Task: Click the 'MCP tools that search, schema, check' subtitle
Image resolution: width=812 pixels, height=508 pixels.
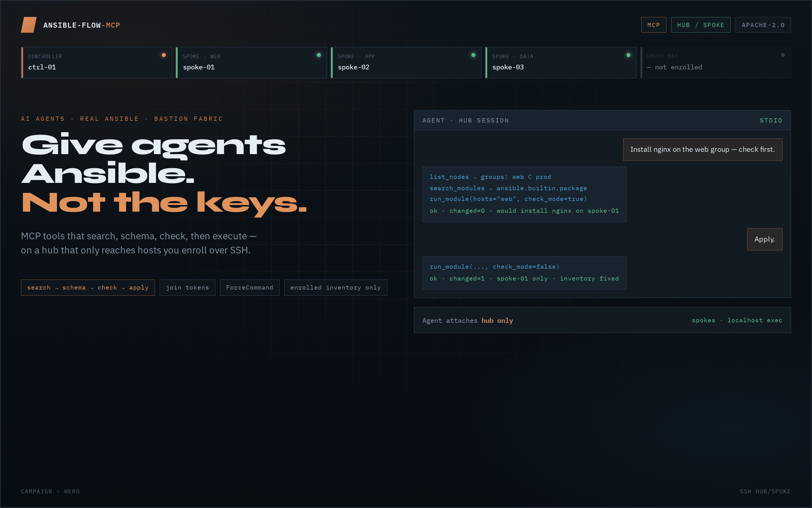Action: (139, 243)
